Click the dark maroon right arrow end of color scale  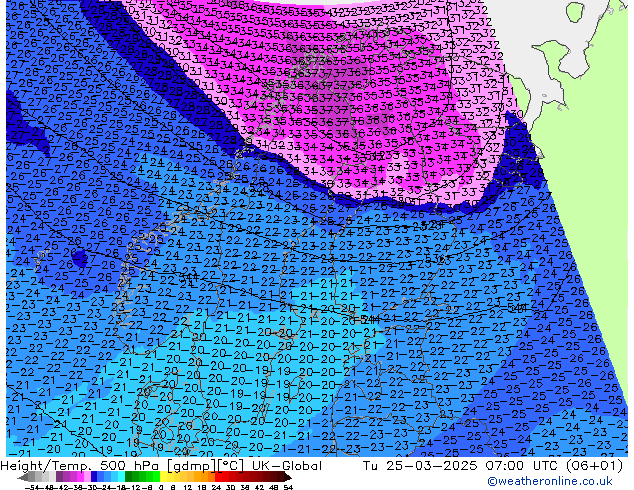287,477
